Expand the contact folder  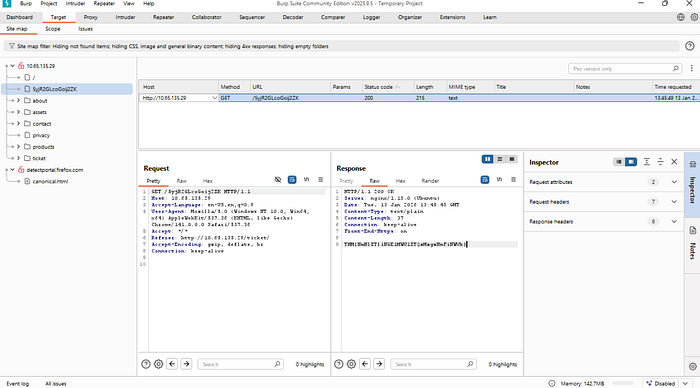(18, 124)
